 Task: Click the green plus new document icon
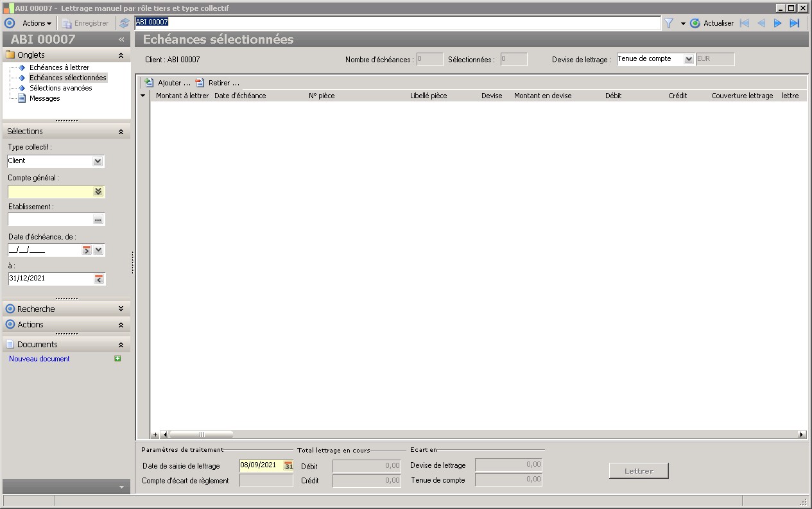[117, 359]
